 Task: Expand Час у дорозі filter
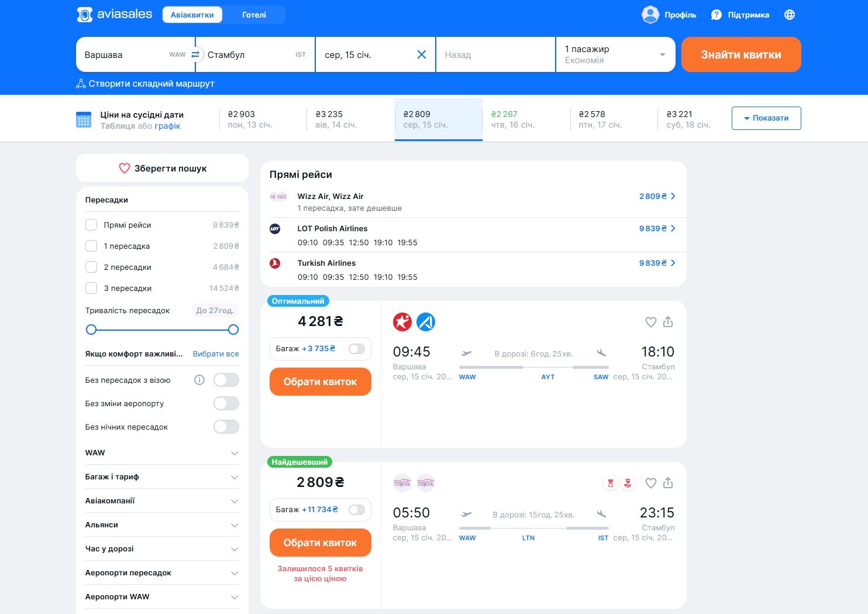pos(162,549)
